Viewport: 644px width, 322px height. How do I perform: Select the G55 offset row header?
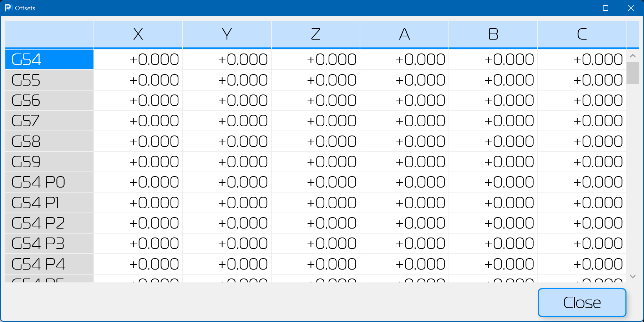click(49, 80)
